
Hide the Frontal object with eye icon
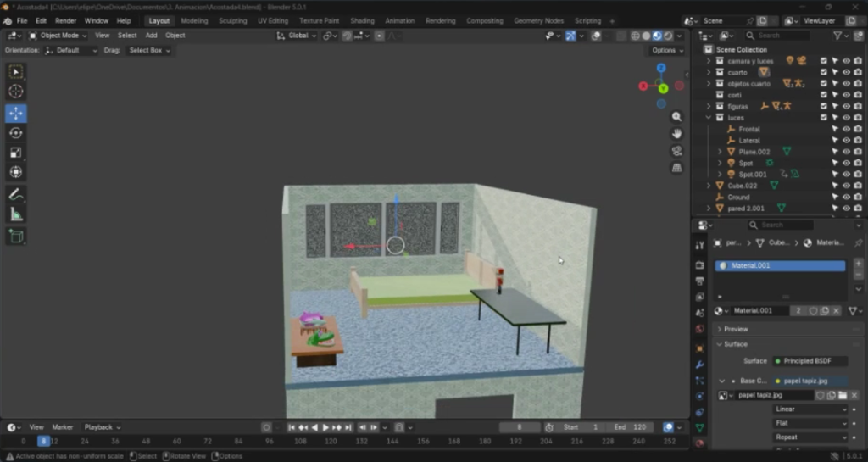(x=846, y=129)
